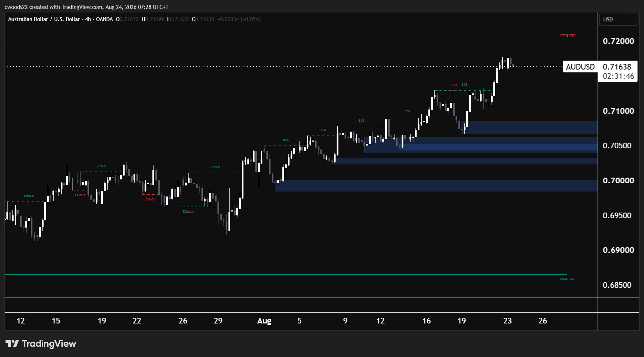The width and height of the screenshot is (644, 357).
Task: Select the red EQH marker label
Action: coord(453,85)
